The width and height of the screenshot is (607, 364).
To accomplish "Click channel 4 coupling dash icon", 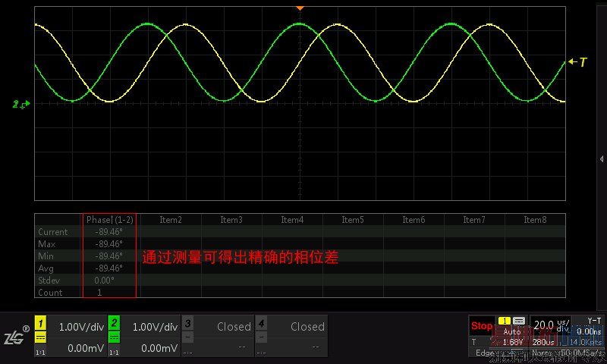I will 261,337.
